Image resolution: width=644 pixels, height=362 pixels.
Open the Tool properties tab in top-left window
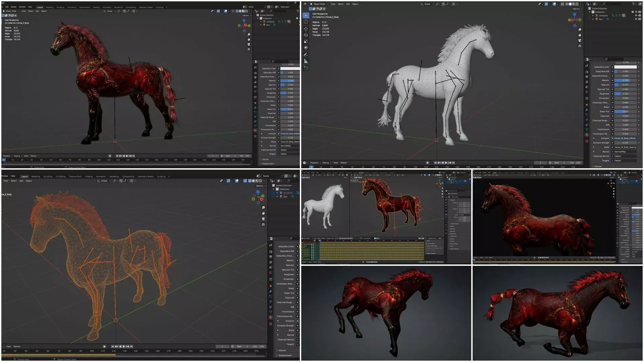255,68
